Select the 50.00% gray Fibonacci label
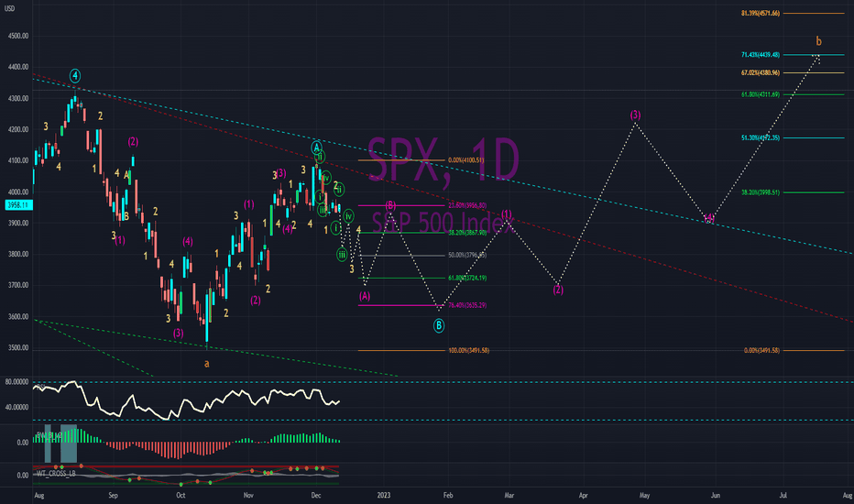Image resolution: width=854 pixels, height=504 pixels. (467, 255)
